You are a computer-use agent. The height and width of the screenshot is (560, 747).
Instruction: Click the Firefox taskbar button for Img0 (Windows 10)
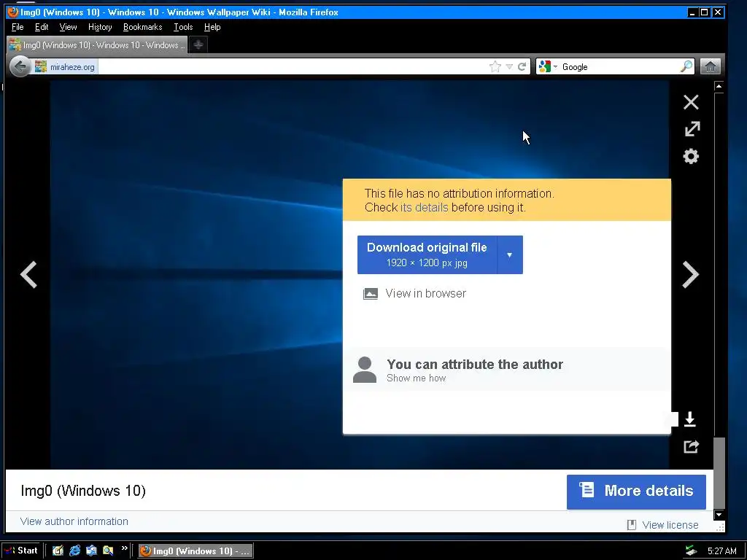coord(196,551)
